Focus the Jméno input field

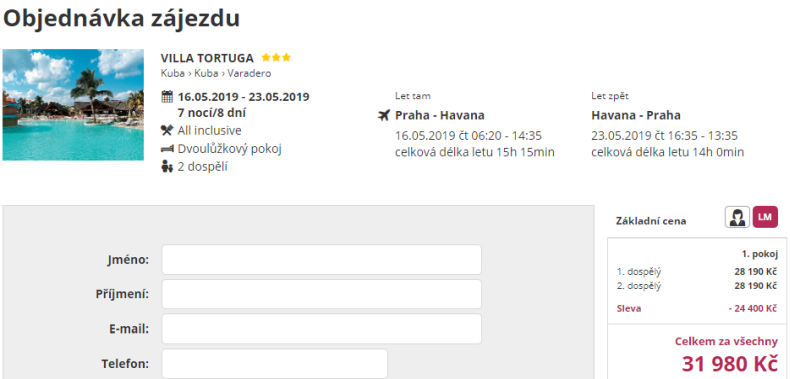click(x=321, y=260)
